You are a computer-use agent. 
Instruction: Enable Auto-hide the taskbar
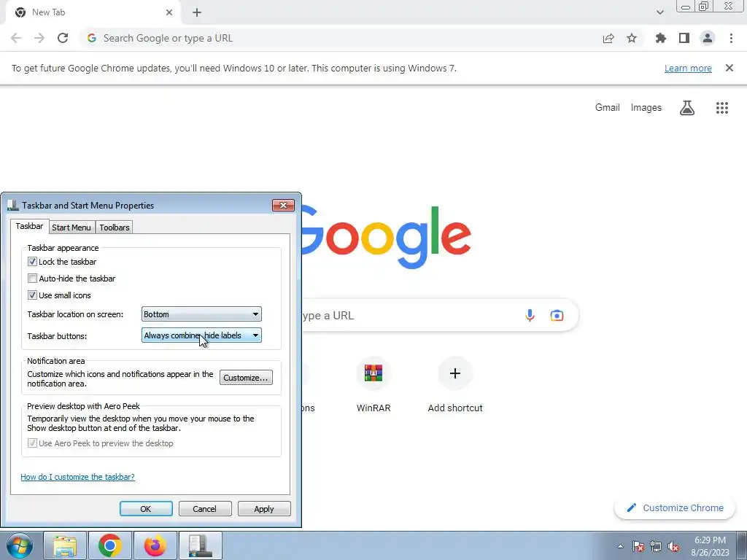32,278
